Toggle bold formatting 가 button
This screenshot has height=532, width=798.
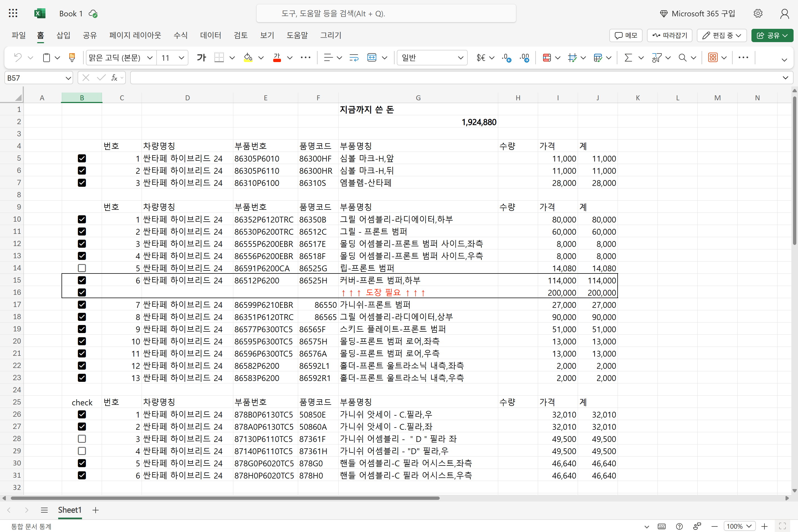pos(201,58)
